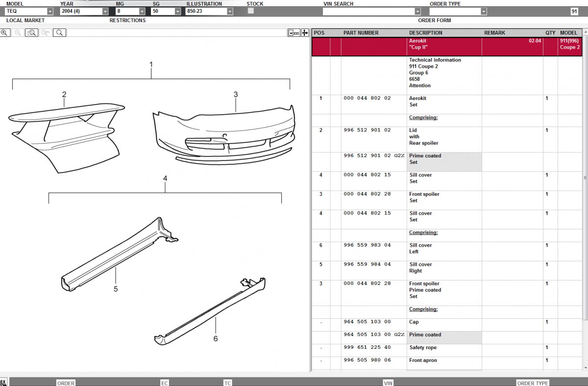
Task: Click callout number 5 on sill cover
Action: (x=116, y=289)
